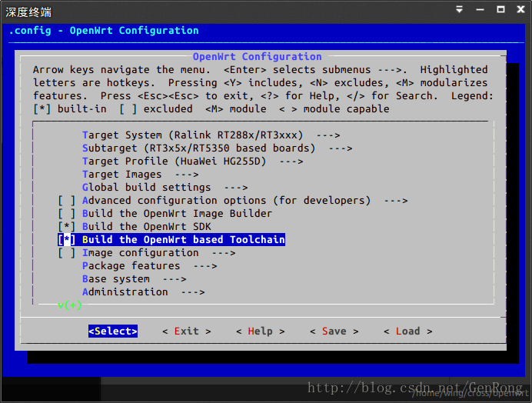The image size is (532, 403).
Task: Click the Exit button
Action: tap(187, 331)
